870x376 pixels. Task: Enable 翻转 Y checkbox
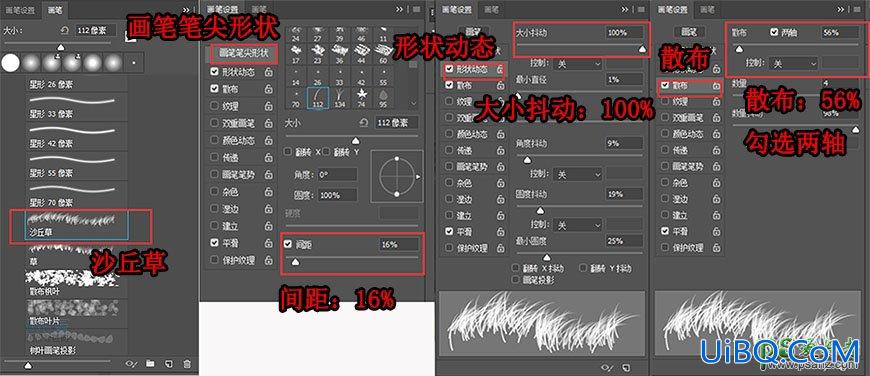coord(326,151)
